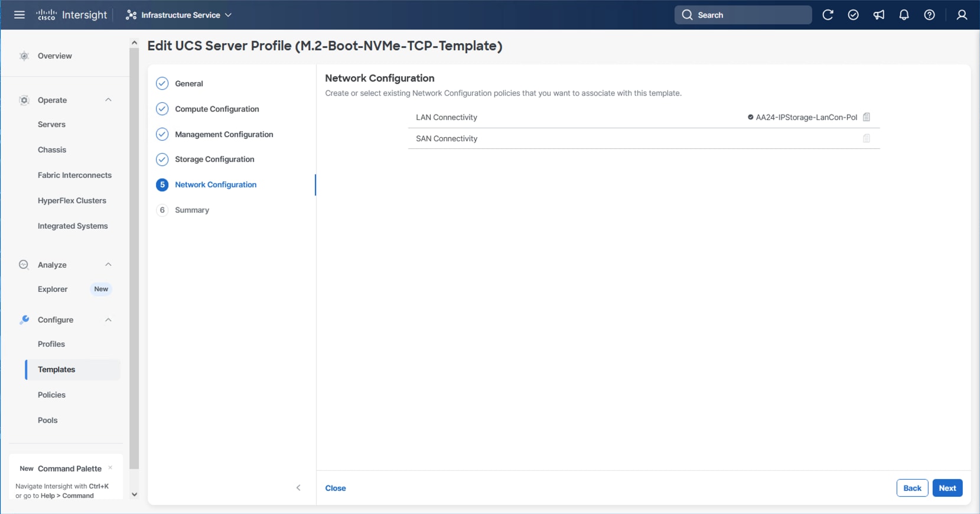Open Pools in the sidebar
The width and height of the screenshot is (980, 514).
pyautogui.click(x=48, y=421)
